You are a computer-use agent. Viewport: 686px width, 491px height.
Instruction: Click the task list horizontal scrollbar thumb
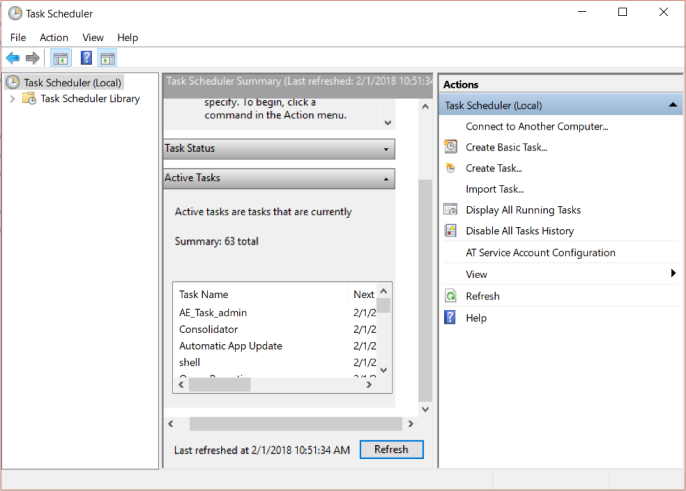220,385
